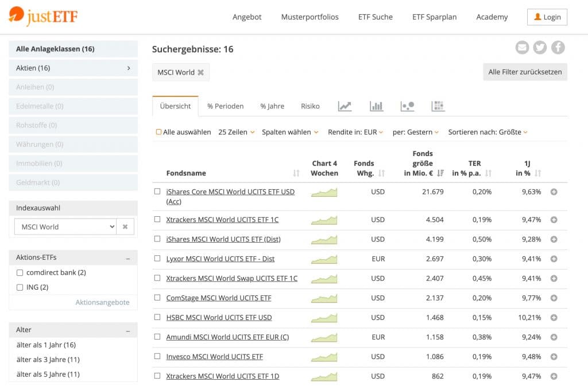Open the line chart view tab
This screenshot has width=588, height=386.
point(345,106)
